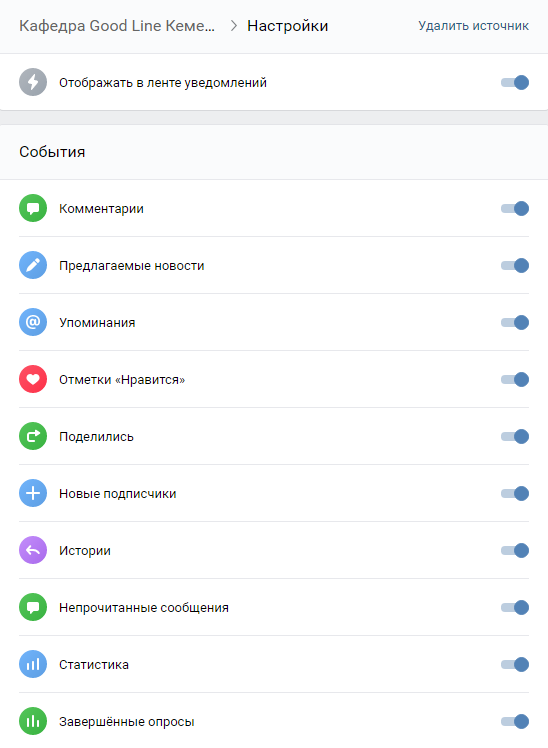Click the red heart Нравится icon

pos(33,379)
